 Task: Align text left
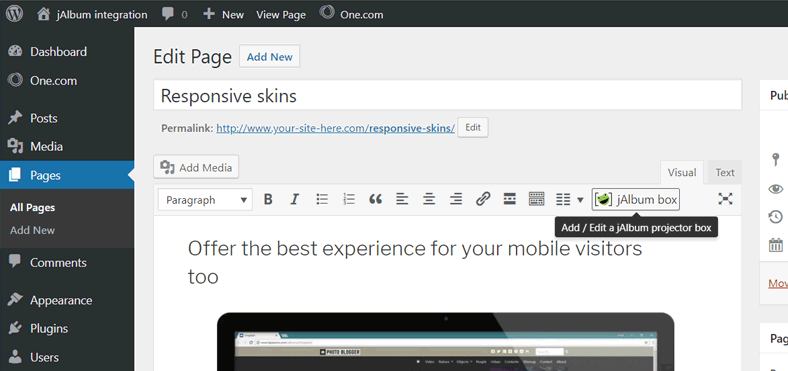(402, 200)
